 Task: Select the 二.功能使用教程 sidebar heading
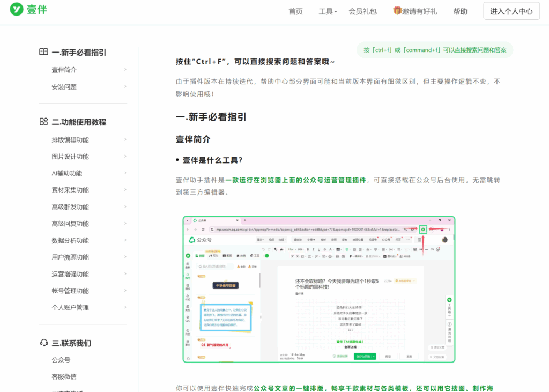click(x=79, y=122)
